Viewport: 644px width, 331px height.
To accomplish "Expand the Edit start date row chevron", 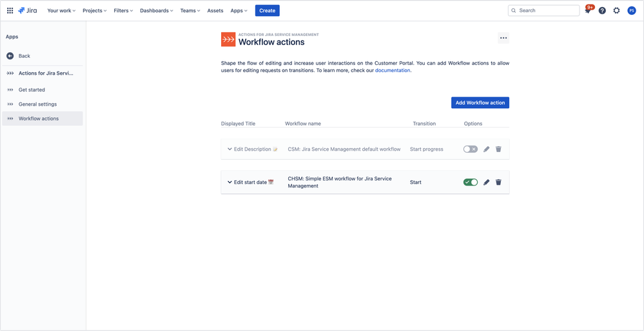I will click(x=229, y=182).
